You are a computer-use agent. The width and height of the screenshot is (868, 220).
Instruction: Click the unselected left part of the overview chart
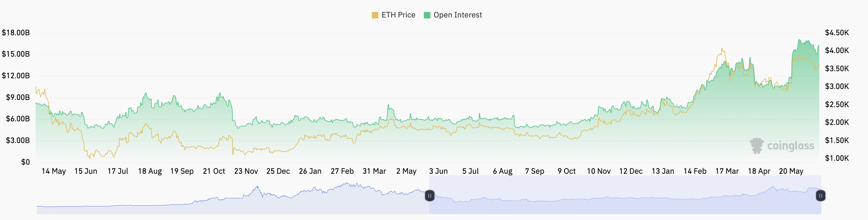232,202
